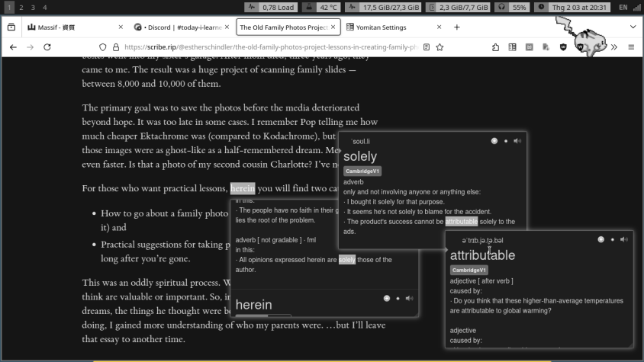The image size is (644, 362).
Task: Click the reload page button
Action: [x=47, y=47]
